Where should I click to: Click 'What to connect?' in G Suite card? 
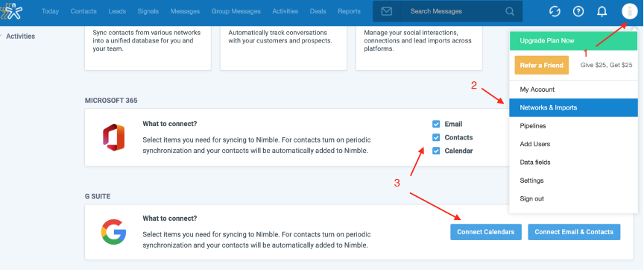point(170,219)
